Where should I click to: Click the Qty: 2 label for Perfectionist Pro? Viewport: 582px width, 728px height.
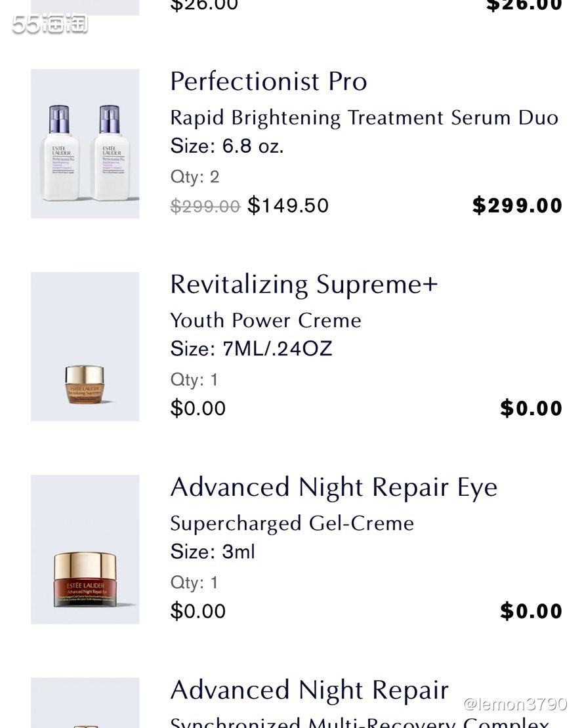pyautogui.click(x=195, y=176)
